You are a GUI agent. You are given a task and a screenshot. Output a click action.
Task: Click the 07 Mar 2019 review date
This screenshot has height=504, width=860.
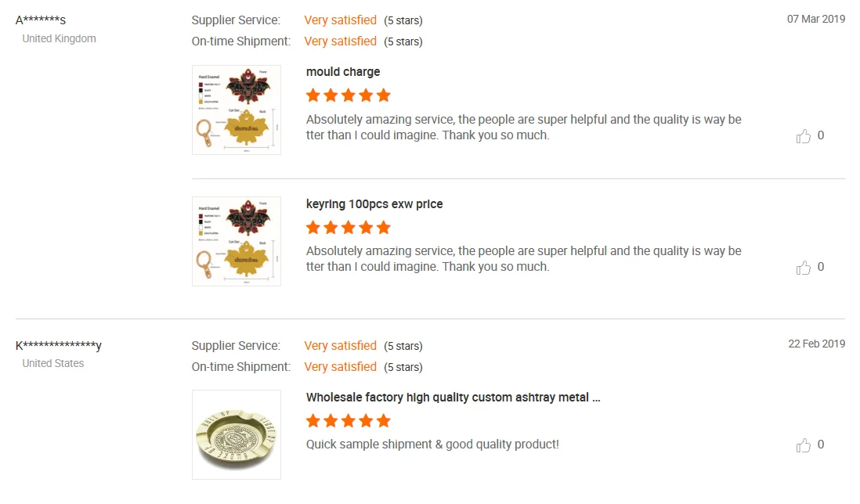click(x=816, y=19)
